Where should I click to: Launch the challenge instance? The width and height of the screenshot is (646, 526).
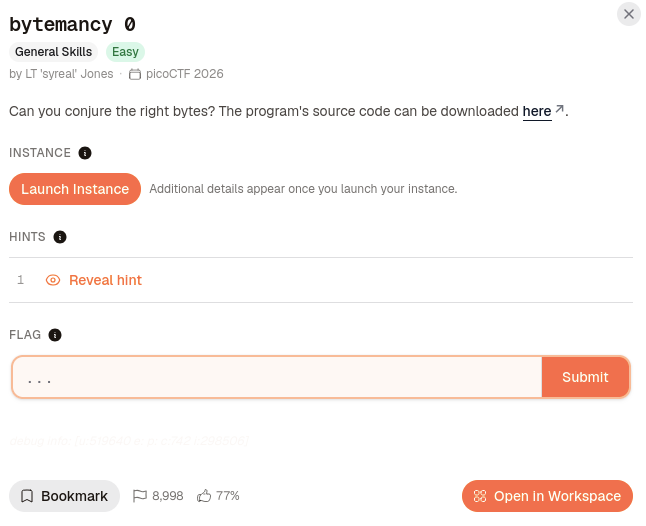[x=75, y=189]
